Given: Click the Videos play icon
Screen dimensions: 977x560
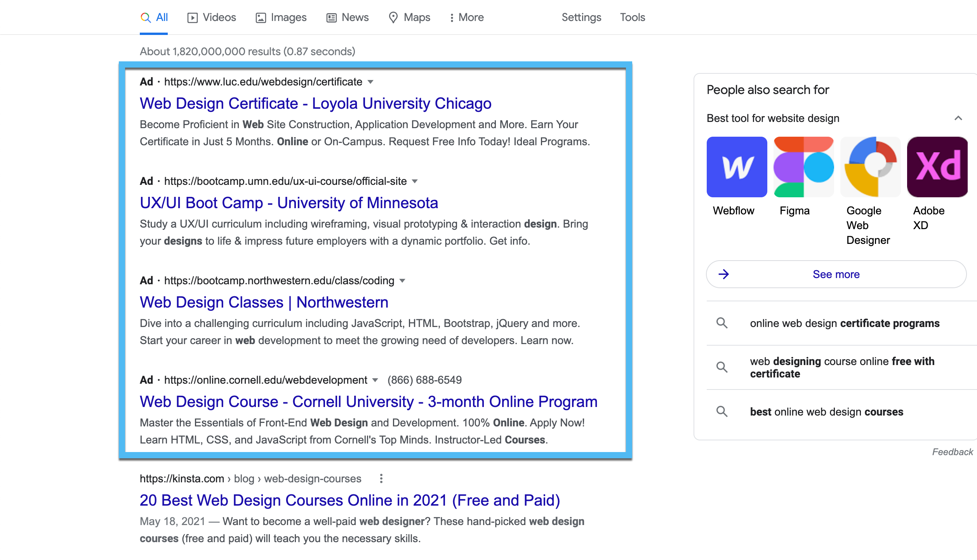Looking at the screenshot, I should click(193, 18).
